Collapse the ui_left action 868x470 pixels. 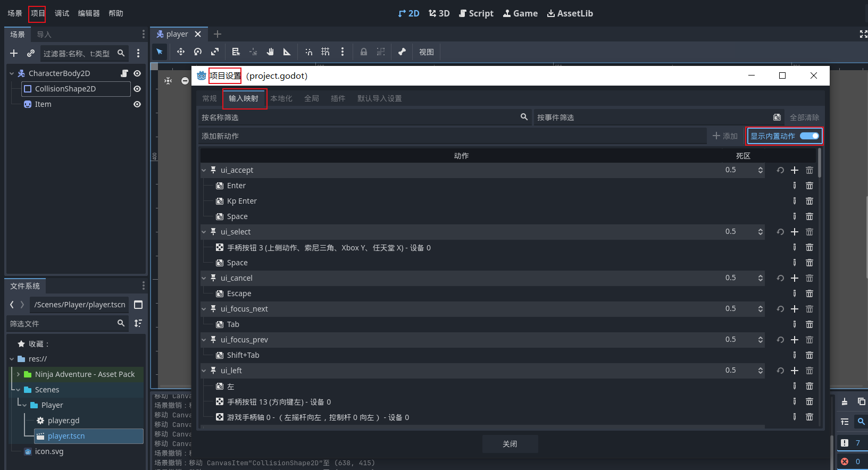204,371
